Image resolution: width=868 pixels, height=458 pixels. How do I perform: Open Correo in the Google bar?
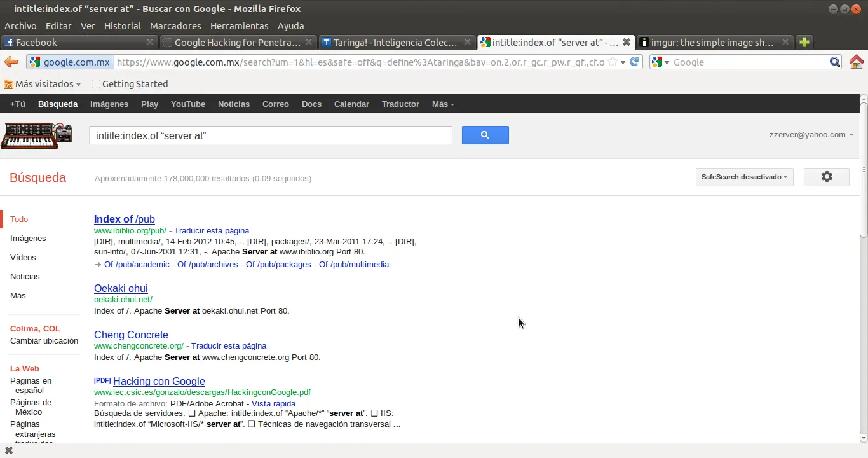[276, 104]
